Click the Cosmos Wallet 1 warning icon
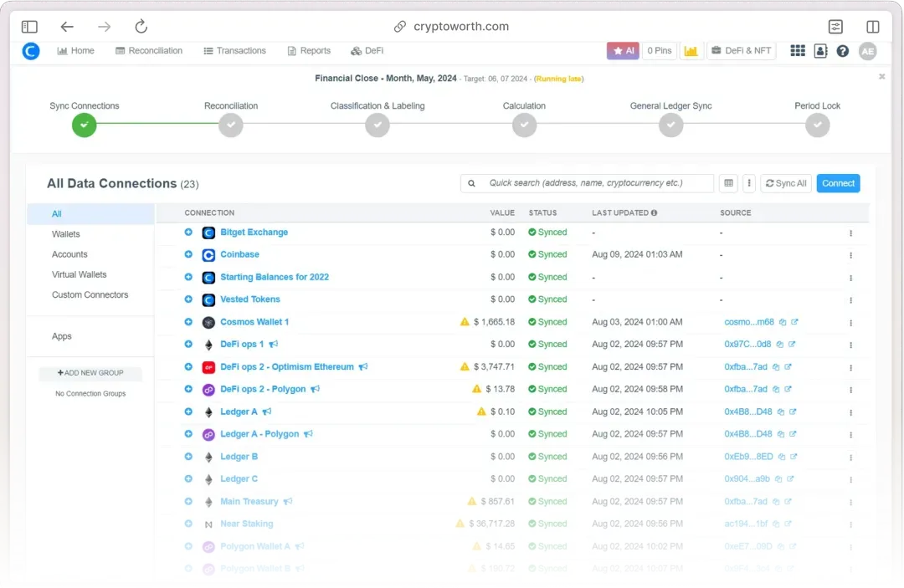This screenshot has height=588, width=904. pos(465,322)
